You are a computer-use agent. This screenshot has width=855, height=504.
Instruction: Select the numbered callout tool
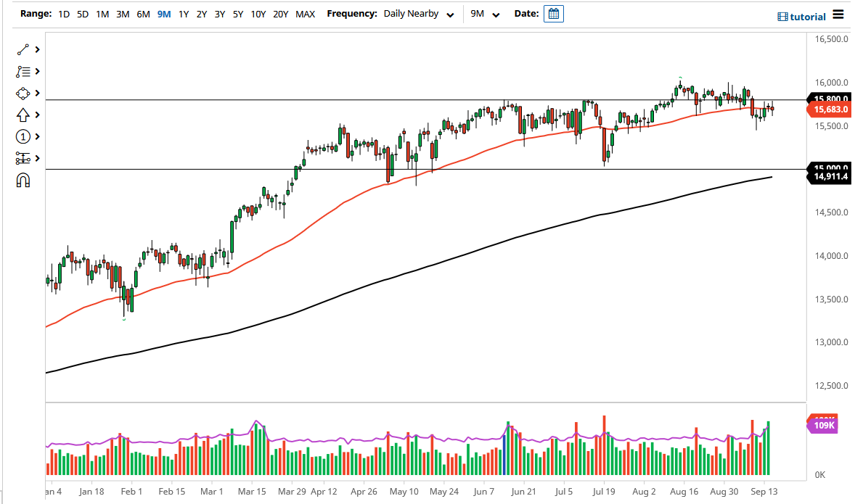pyautogui.click(x=22, y=136)
